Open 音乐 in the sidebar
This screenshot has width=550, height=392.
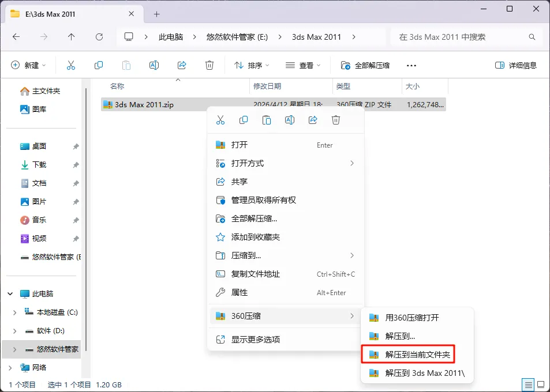click(33, 220)
